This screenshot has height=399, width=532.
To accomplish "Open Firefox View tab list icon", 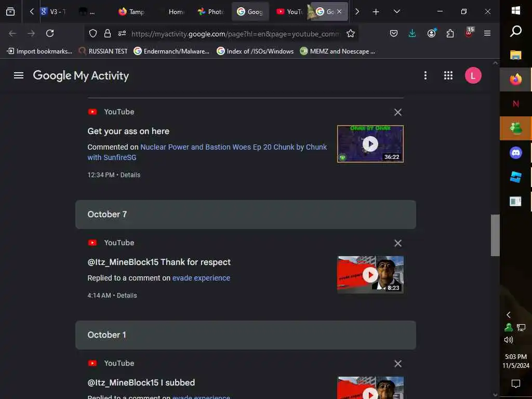I will click(10, 12).
